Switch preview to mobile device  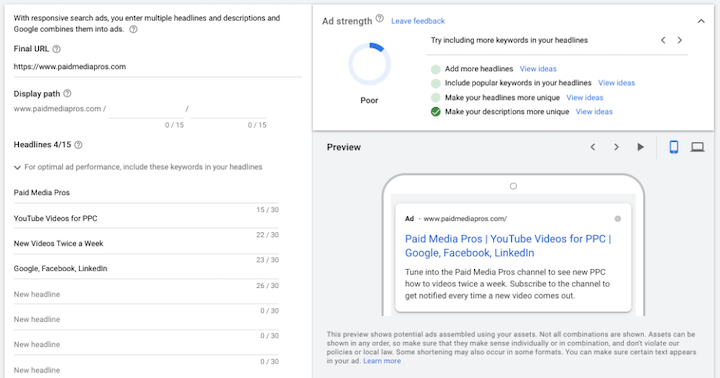[674, 147]
